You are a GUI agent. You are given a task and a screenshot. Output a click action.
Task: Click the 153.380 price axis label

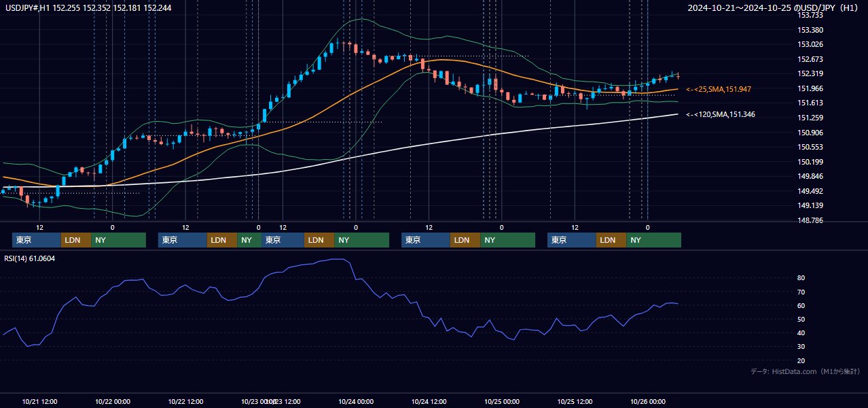click(810, 30)
